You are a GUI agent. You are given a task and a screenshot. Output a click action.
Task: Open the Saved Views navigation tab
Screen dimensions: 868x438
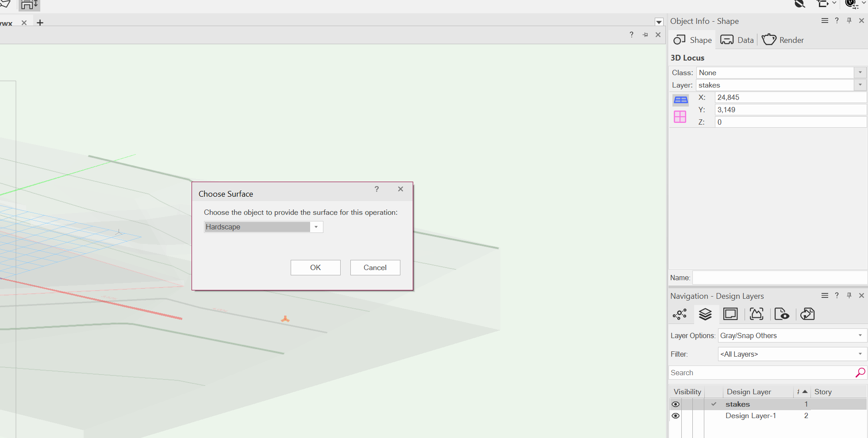coord(782,314)
